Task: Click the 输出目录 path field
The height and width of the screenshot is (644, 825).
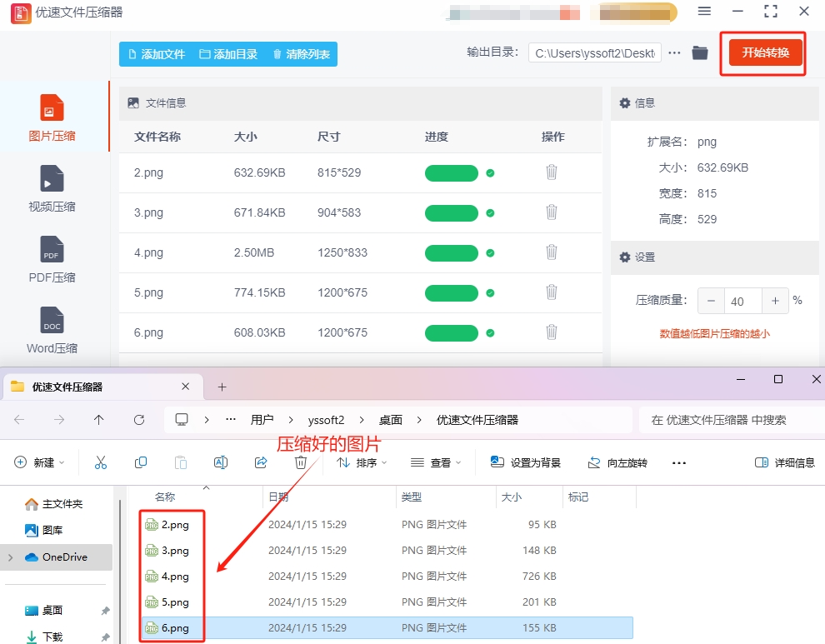Action: pyautogui.click(x=594, y=53)
